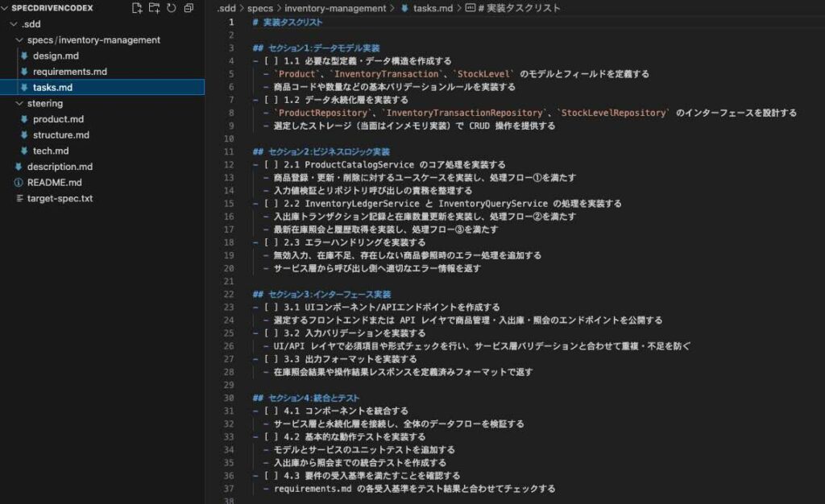Collapse the specs/inventory-management folder

coord(20,40)
